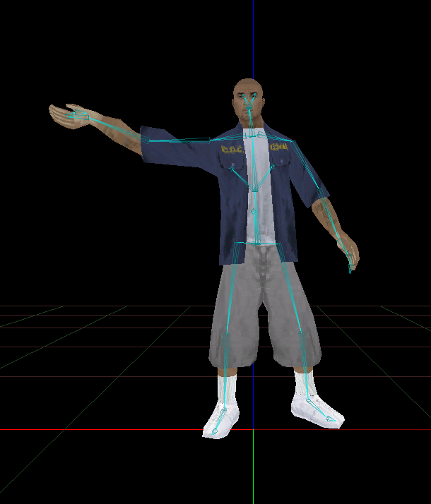Select the character's left white sneaker
Screen dimensions: 431x504
(x=317, y=410)
